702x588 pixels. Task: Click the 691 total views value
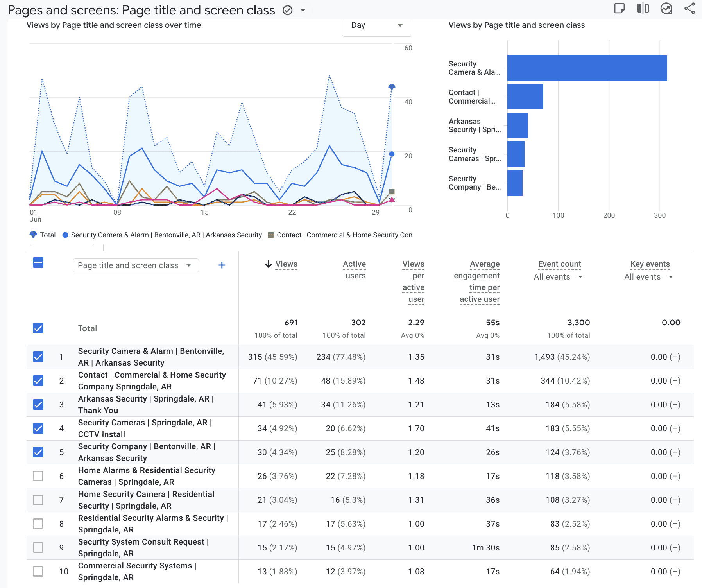[291, 323]
